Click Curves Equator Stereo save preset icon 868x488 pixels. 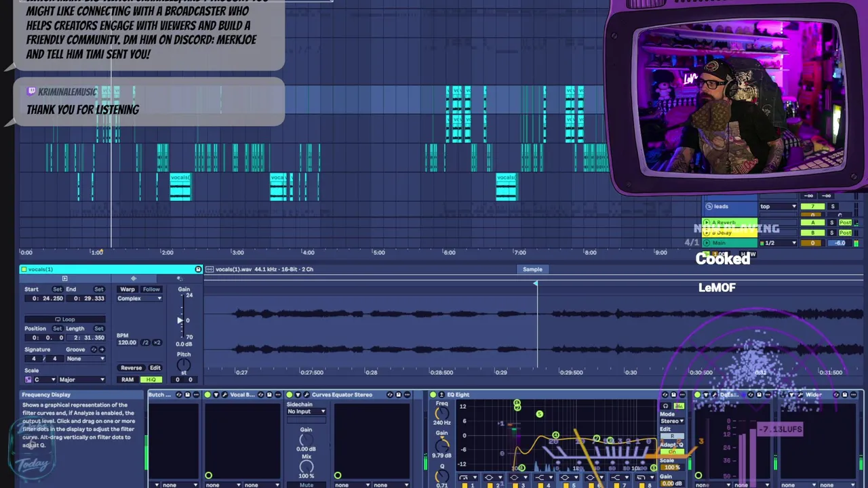[x=399, y=394]
